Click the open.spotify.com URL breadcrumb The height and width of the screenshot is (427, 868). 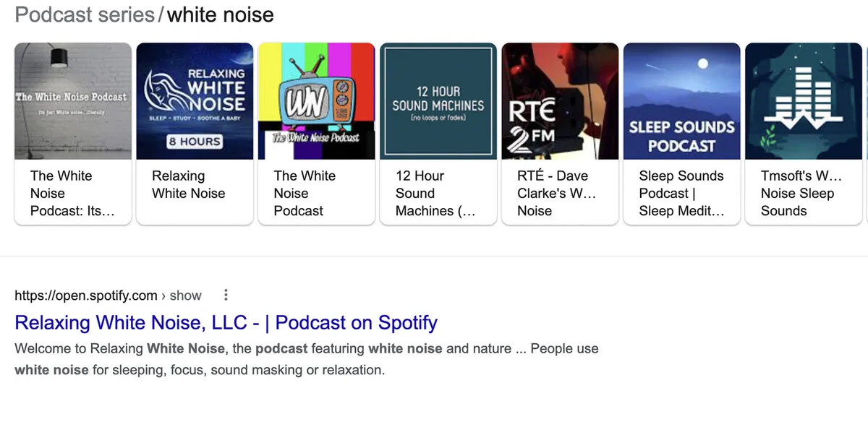coord(108,295)
